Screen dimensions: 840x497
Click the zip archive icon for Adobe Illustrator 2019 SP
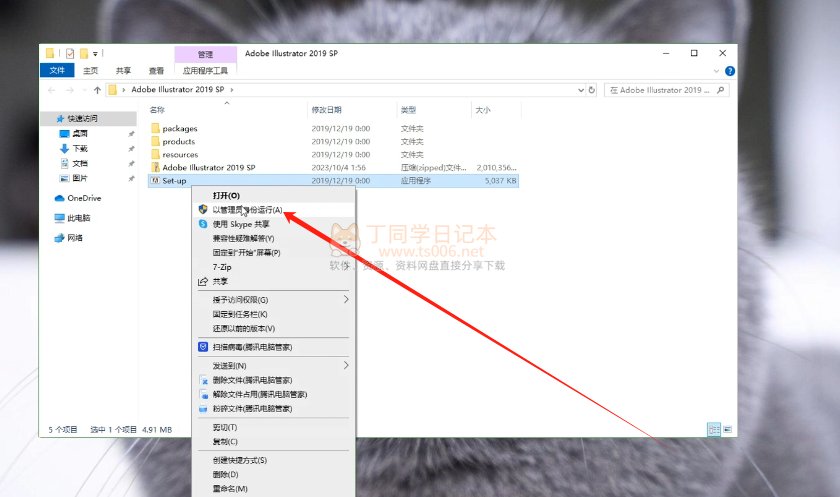(x=155, y=167)
